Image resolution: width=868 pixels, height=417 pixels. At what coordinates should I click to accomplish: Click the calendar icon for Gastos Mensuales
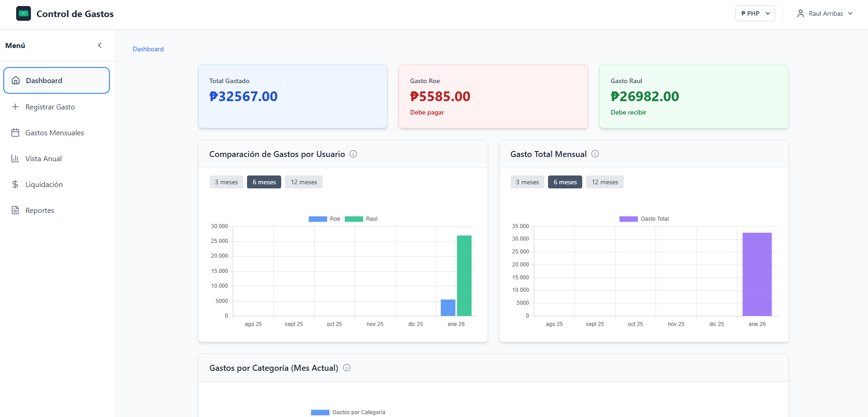(15, 133)
